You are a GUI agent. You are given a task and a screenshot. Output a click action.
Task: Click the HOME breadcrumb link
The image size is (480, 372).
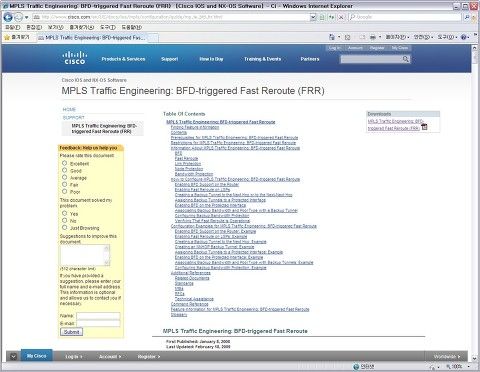(x=69, y=109)
